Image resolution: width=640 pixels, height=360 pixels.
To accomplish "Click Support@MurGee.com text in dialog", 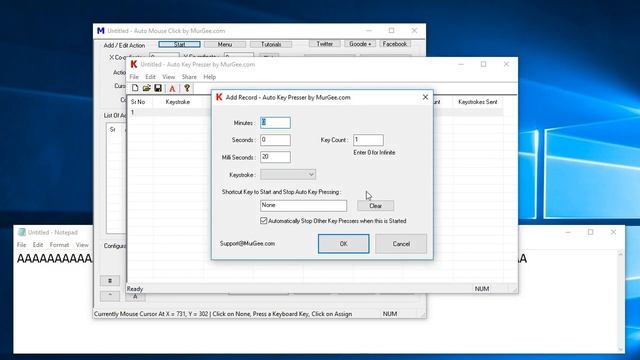I will [x=247, y=243].
